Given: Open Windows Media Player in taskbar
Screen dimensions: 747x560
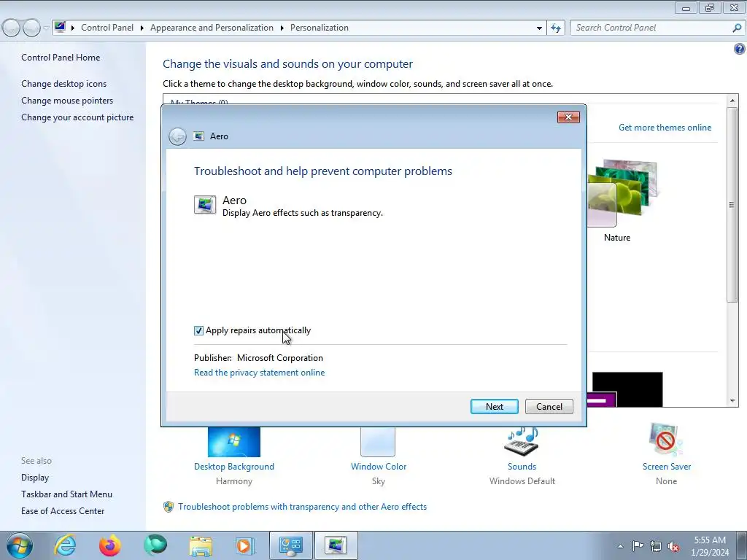Looking at the screenshot, I should (x=245, y=545).
